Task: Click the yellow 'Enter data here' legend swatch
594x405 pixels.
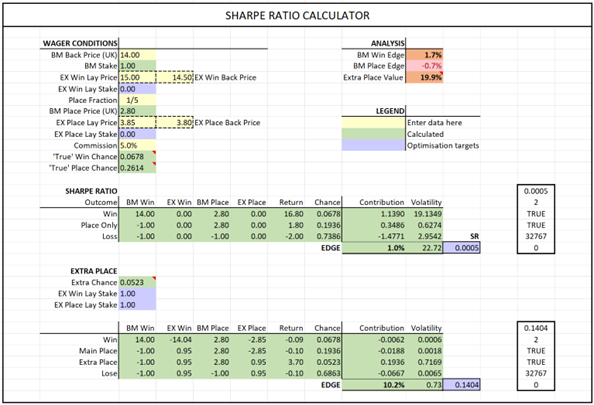Action: [374, 123]
